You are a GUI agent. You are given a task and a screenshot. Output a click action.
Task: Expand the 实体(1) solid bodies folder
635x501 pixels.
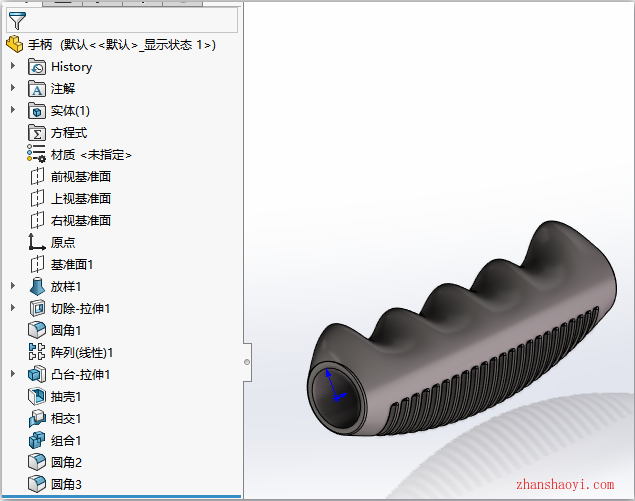pyautogui.click(x=13, y=109)
